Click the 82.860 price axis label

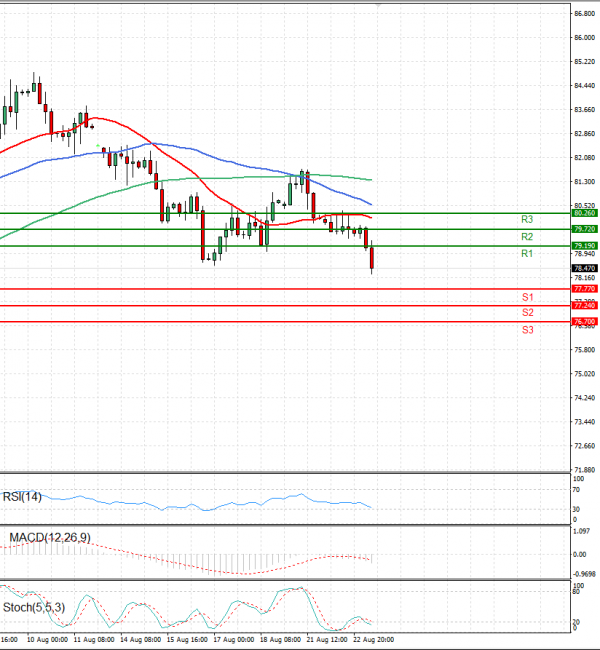tap(584, 134)
